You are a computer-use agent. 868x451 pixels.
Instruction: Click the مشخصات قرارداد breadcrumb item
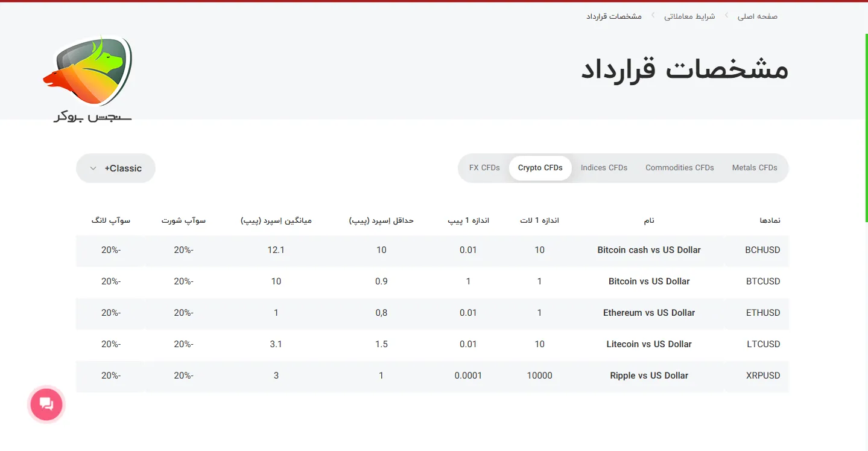(x=613, y=16)
